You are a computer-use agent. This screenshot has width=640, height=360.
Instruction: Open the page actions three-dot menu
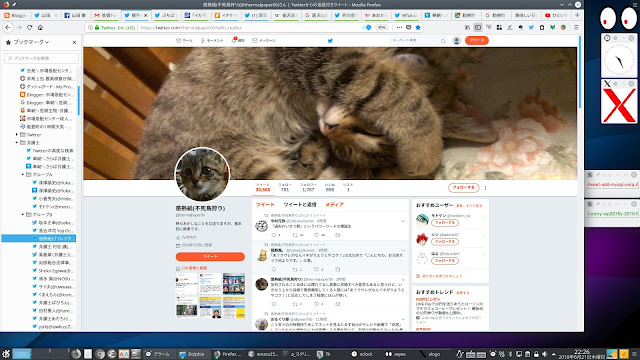399,27
